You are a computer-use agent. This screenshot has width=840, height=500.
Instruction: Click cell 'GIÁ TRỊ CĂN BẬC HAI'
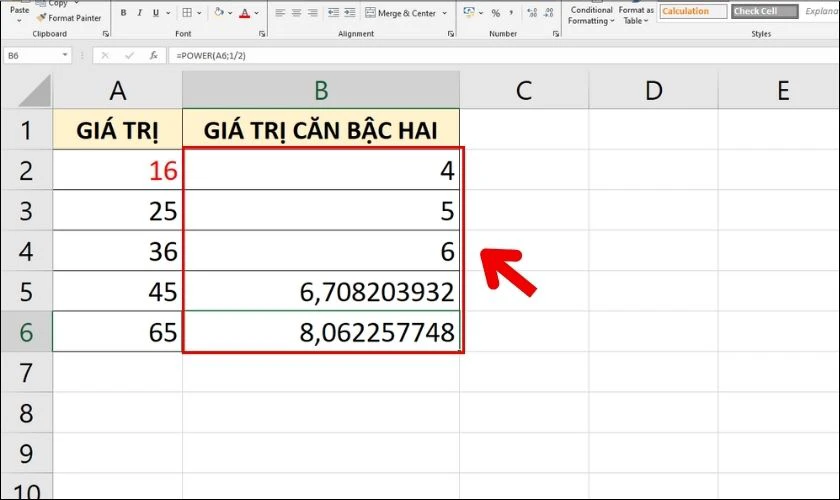pos(321,130)
